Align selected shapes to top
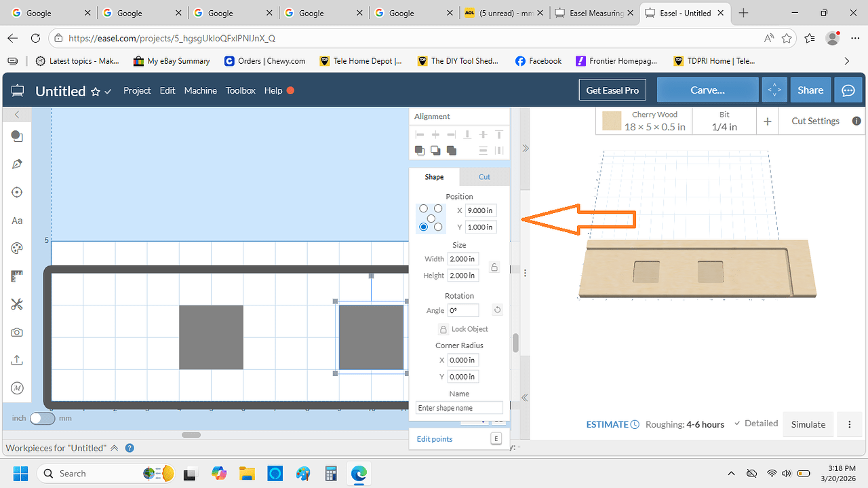 pos(498,135)
